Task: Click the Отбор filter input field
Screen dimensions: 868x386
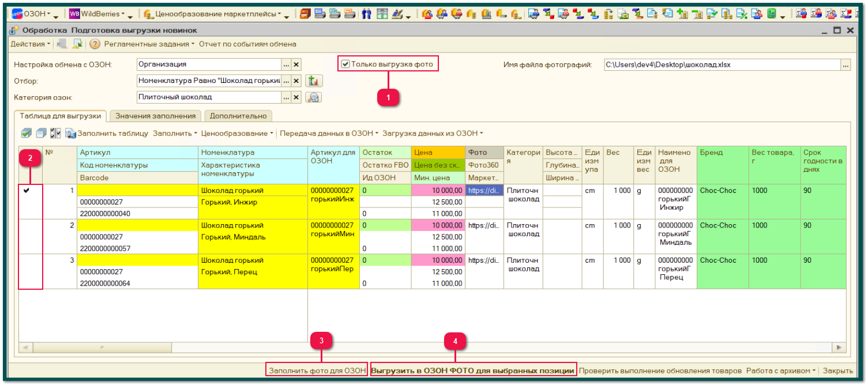Action: (x=209, y=81)
